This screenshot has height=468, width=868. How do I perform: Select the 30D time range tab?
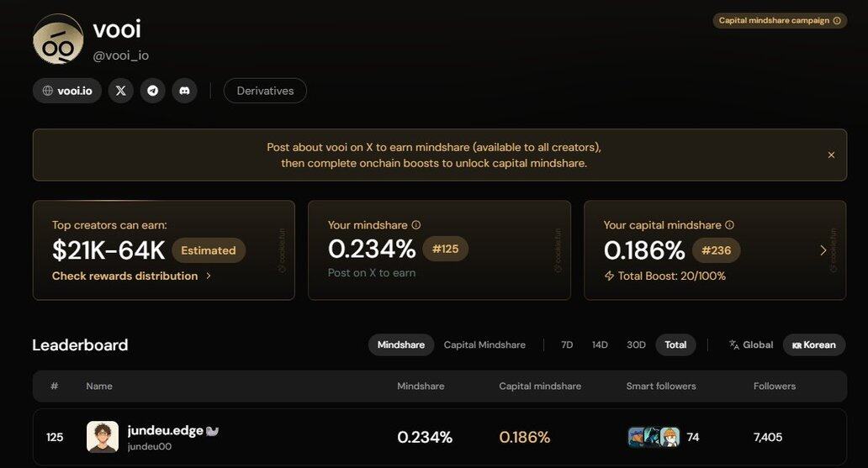pyautogui.click(x=636, y=344)
